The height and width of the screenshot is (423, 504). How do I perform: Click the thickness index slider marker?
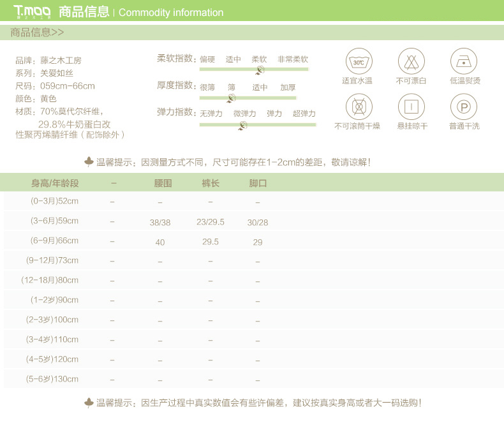point(232,98)
